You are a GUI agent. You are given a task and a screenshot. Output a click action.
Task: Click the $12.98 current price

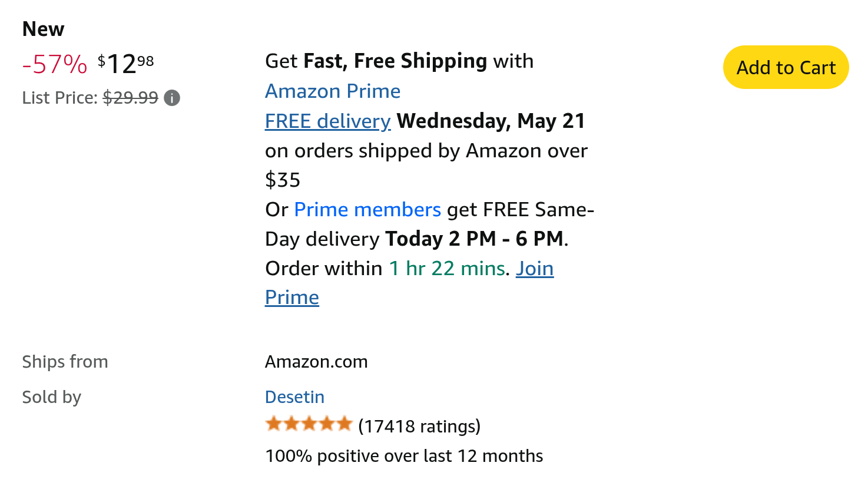pos(126,64)
